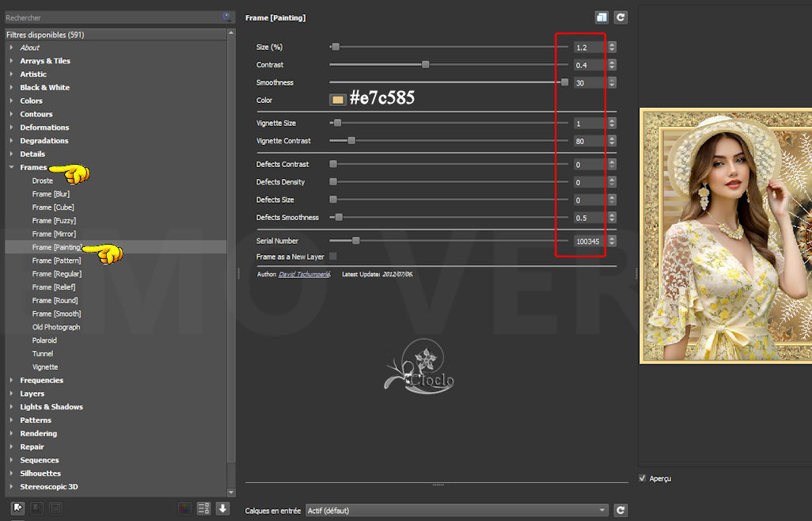Collapse the Frames category
Image resolution: width=812 pixels, height=521 pixels.
pyautogui.click(x=11, y=168)
